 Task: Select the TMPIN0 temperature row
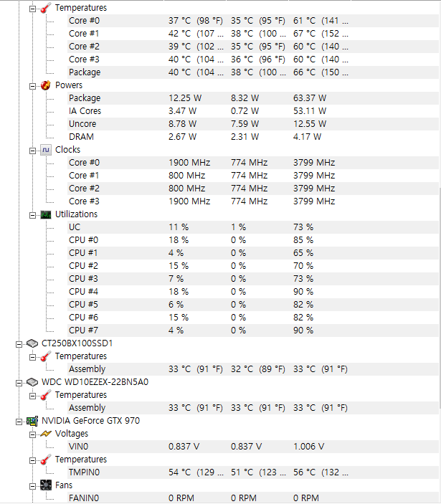[x=84, y=472]
